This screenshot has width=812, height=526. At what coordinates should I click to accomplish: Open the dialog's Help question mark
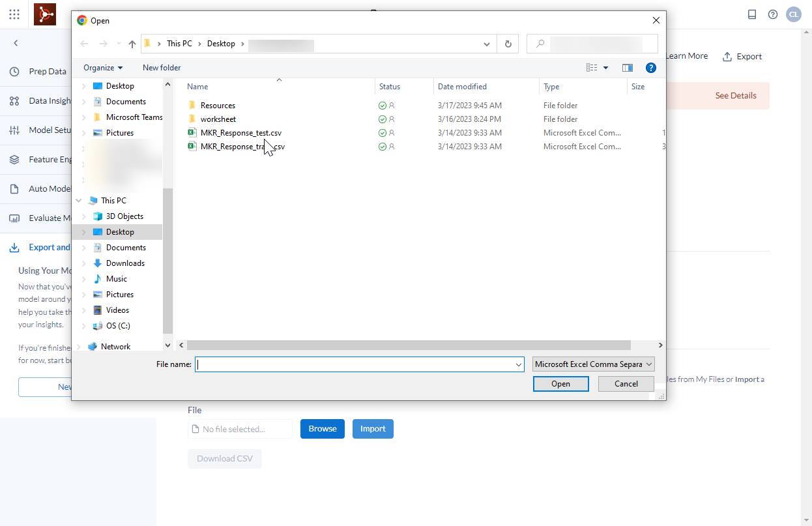[x=650, y=67]
